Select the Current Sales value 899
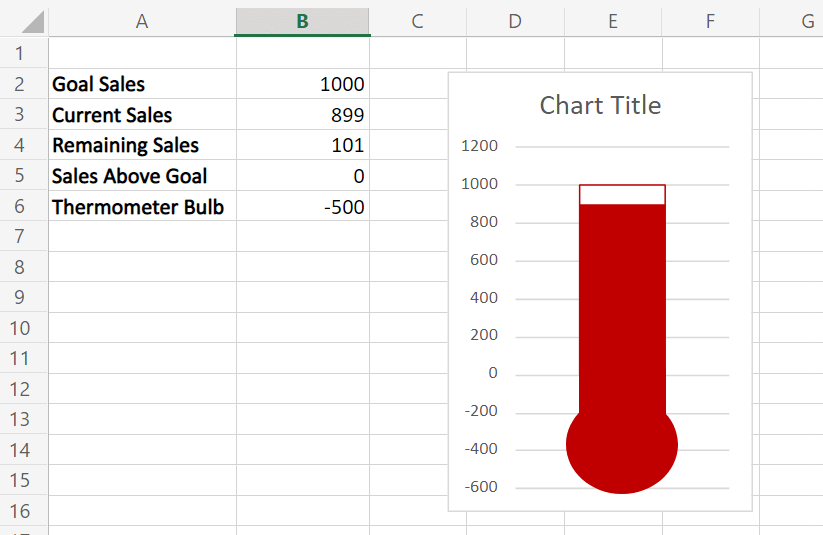The width and height of the screenshot is (823, 535). [x=303, y=114]
